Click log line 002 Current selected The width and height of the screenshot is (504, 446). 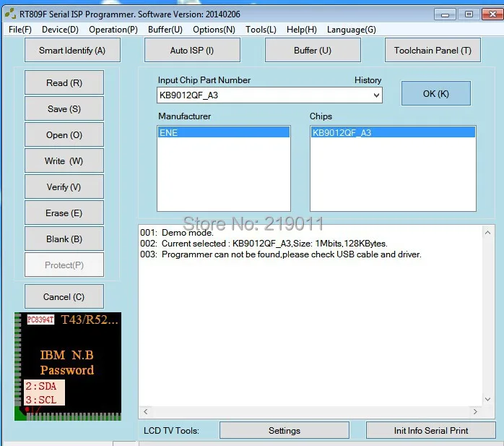coord(264,244)
